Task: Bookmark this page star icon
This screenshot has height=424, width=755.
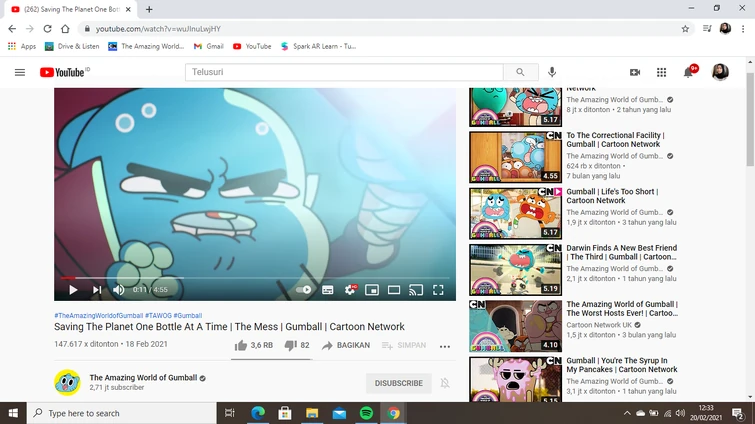Action: pos(685,29)
